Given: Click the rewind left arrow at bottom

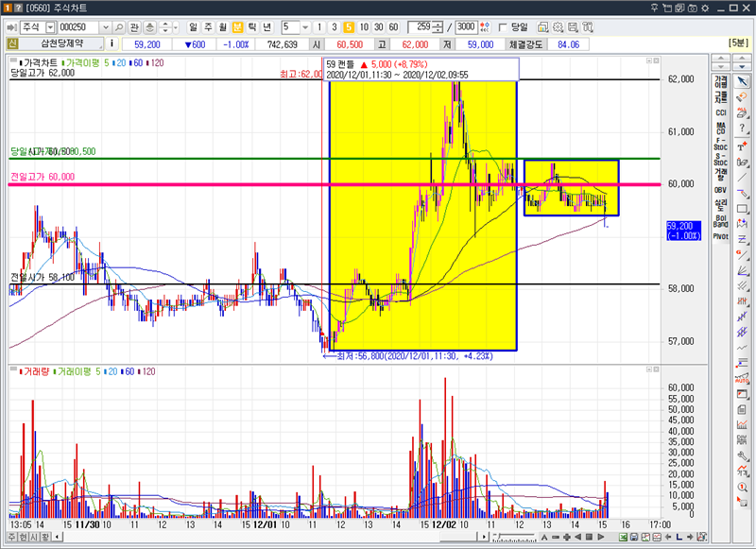Looking at the screenshot, I should (578, 537).
